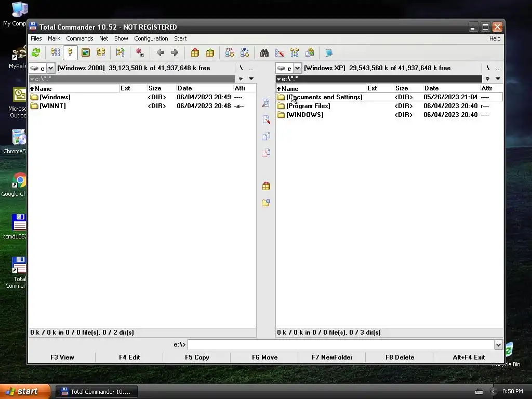Click the command line input field
532x399 pixels.
[341, 345]
